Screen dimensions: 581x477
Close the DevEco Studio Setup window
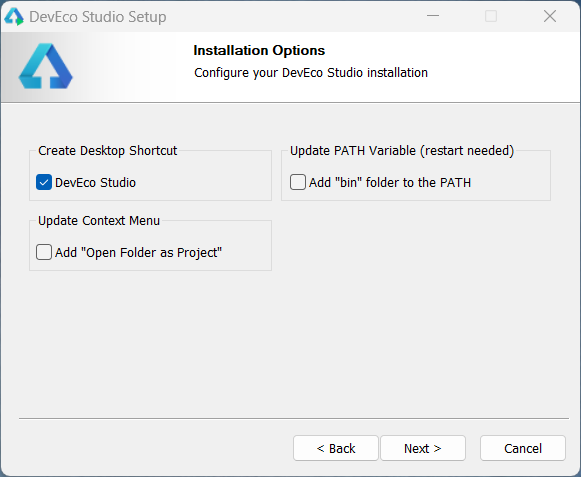pos(550,16)
